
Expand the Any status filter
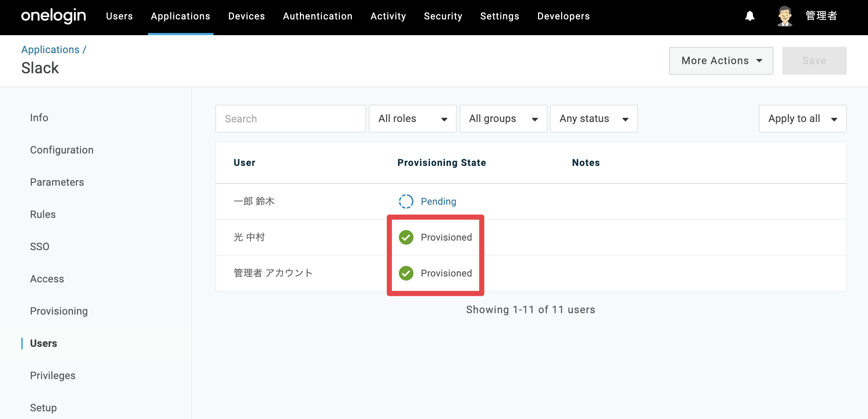[x=594, y=119]
